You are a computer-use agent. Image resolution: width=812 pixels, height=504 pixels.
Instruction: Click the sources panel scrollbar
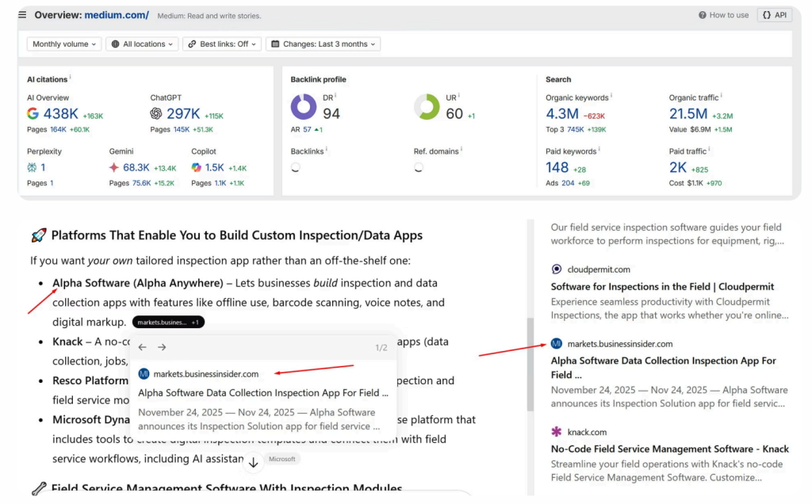[x=530, y=365]
